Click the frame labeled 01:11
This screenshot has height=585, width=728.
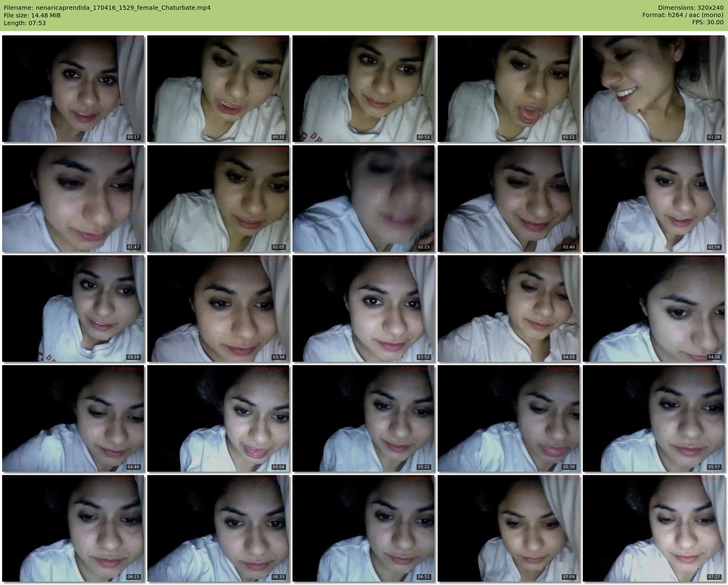click(509, 89)
